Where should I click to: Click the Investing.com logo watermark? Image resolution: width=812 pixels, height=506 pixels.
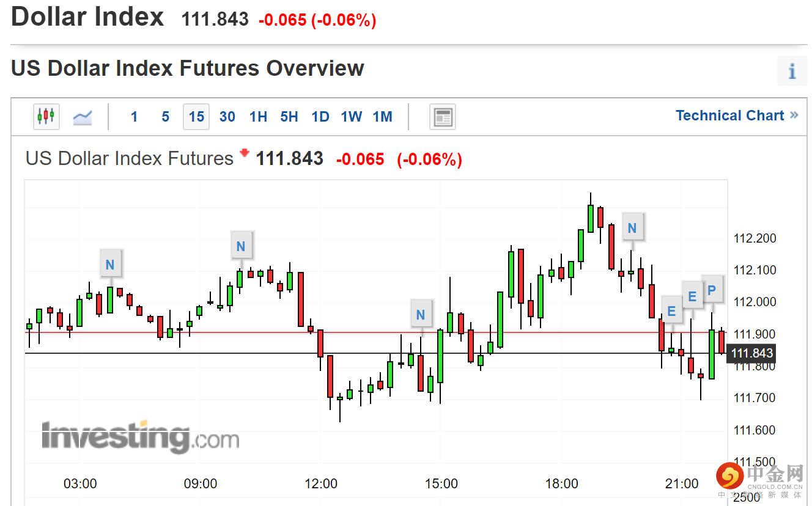tap(140, 436)
